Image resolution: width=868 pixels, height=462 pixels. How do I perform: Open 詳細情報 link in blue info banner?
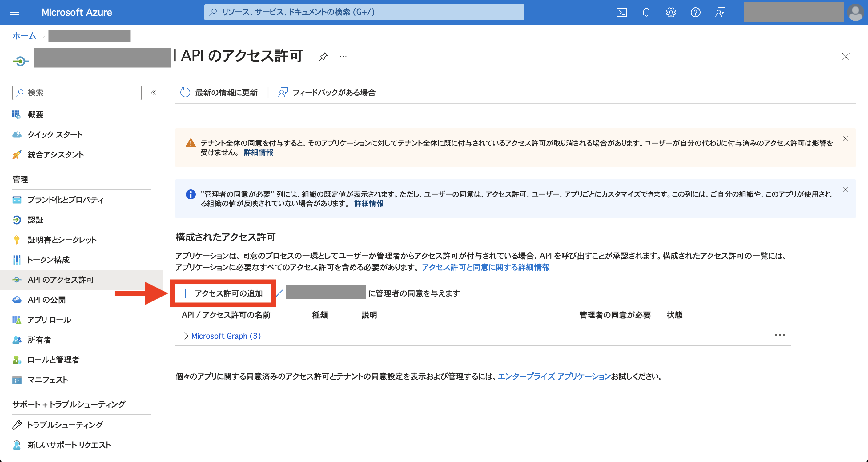click(x=369, y=204)
